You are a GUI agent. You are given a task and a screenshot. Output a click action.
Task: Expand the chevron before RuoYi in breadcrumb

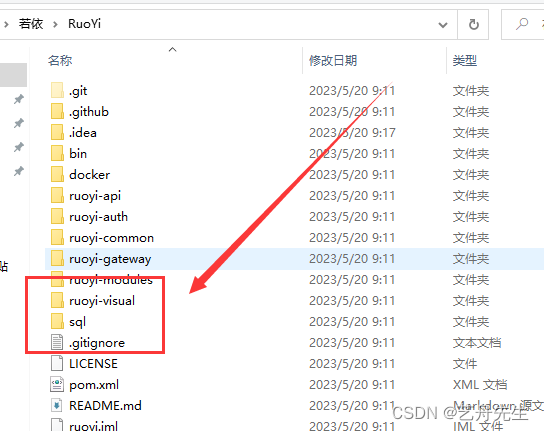pos(55,24)
